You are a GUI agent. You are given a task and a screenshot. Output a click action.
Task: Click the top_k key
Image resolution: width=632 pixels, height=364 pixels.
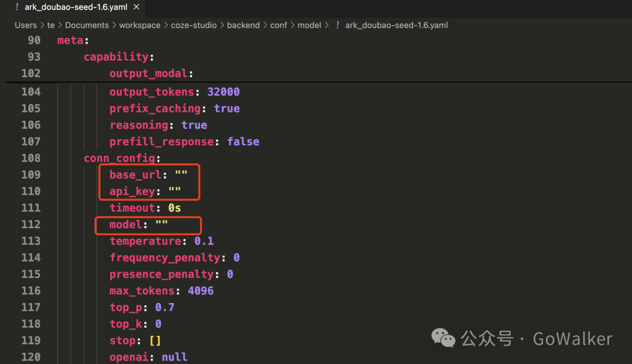pyautogui.click(x=126, y=324)
